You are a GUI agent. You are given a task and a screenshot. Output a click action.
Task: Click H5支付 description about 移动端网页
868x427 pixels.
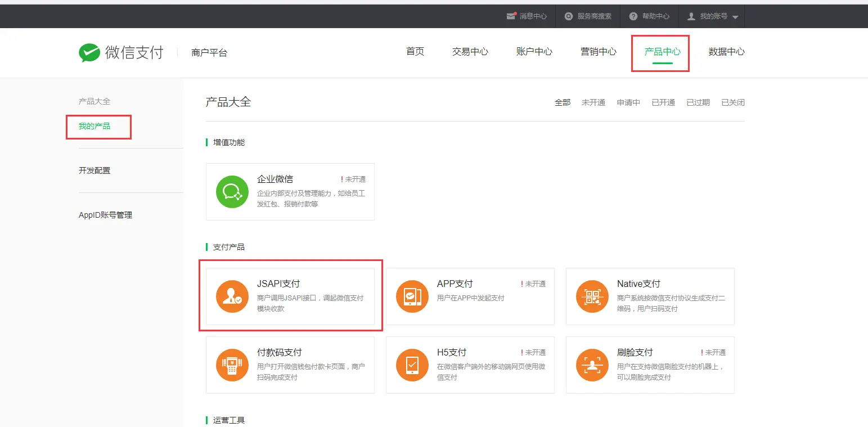coord(491,372)
